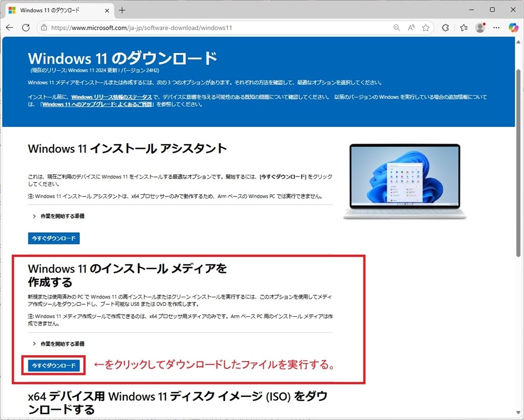This screenshot has height=420, width=524.
Task: Open the Settings and more ellipsis menu
Action: click(496, 28)
